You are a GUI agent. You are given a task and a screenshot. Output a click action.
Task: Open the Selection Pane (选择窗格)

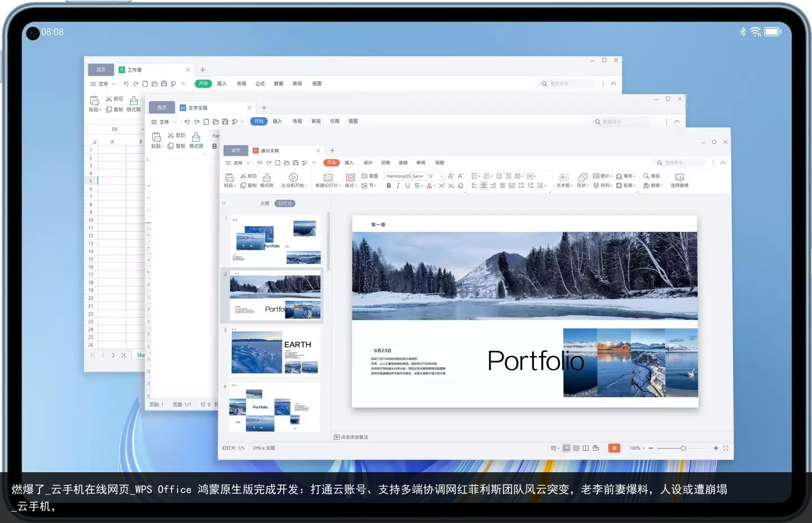tap(679, 180)
